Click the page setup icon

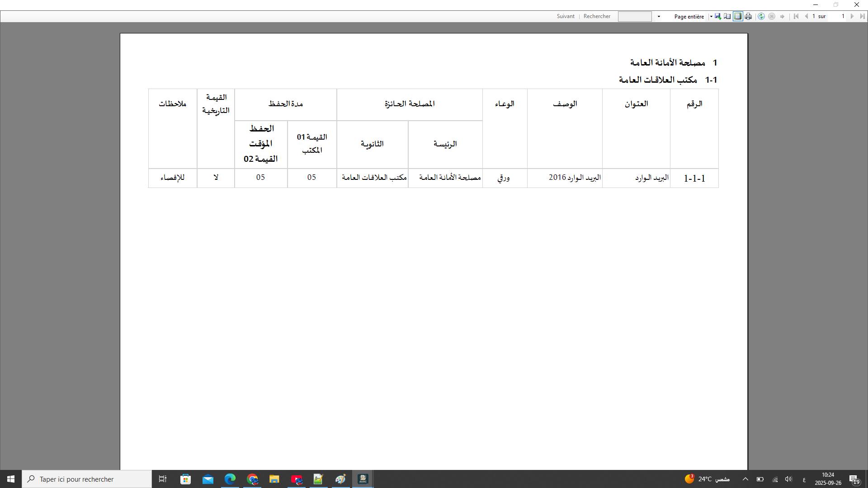(727, 17)
